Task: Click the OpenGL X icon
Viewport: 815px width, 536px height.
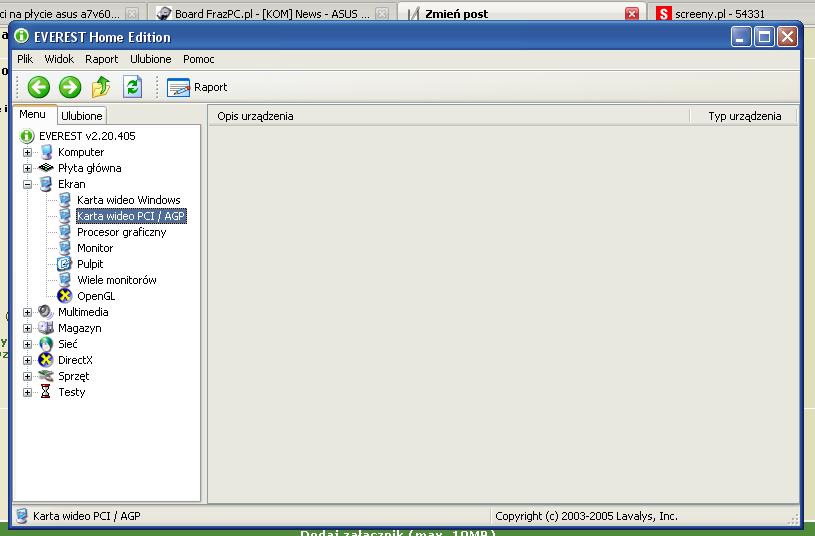Action: coord(64,296)
